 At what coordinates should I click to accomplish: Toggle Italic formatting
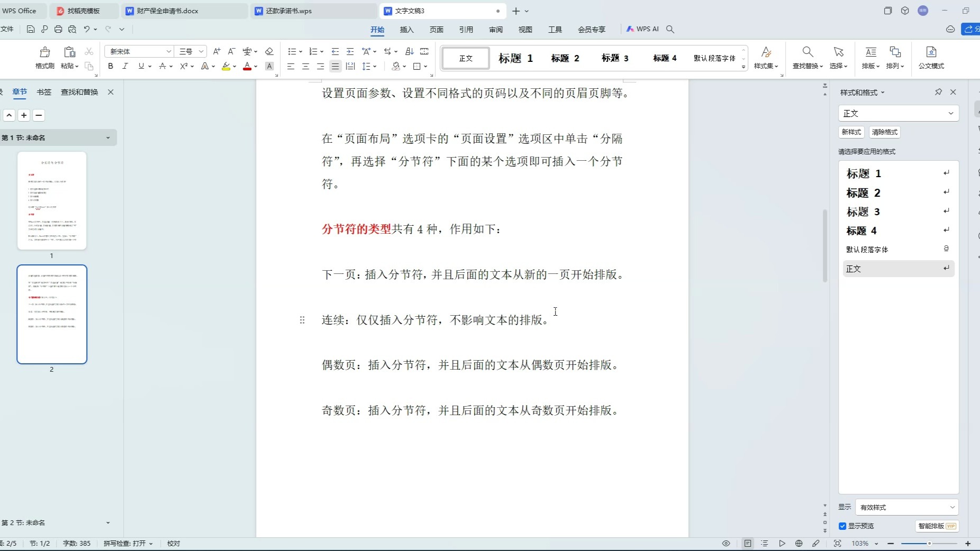tap(125, 66)
